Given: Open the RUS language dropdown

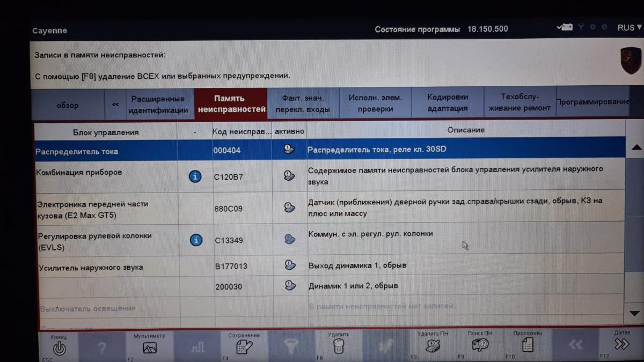Looking at the screenshot, I should pos(629,27).
